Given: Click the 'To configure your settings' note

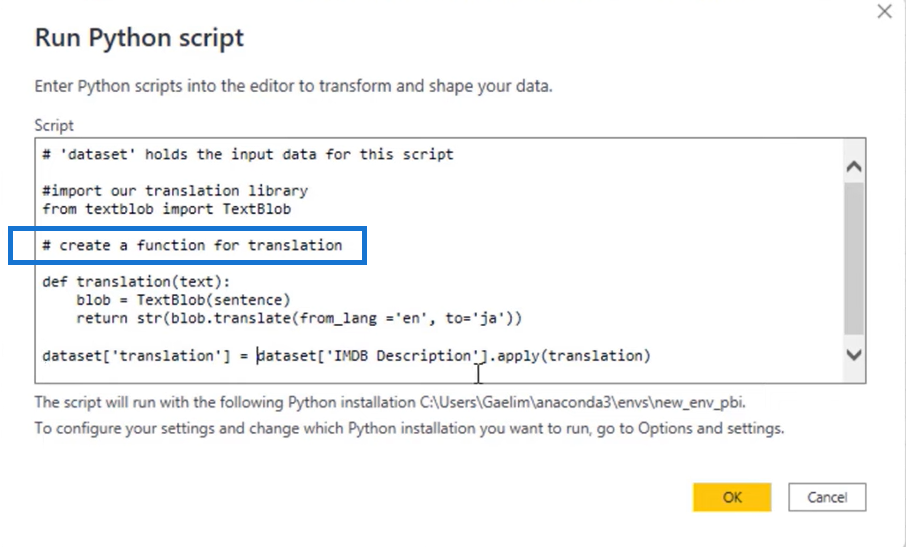Looking at the screenshot, I should click(x=409, y=429).
